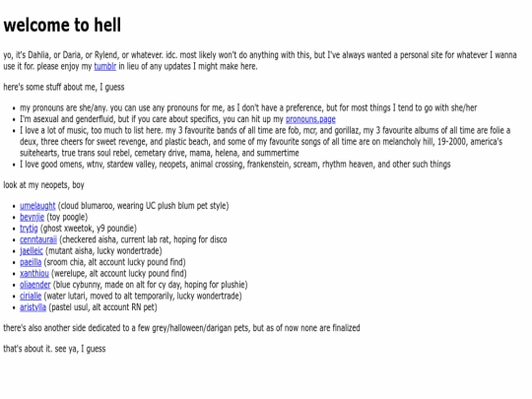The image size is (532, 399).
Task: Open the tumblr link
Action: tap(105, 66)
